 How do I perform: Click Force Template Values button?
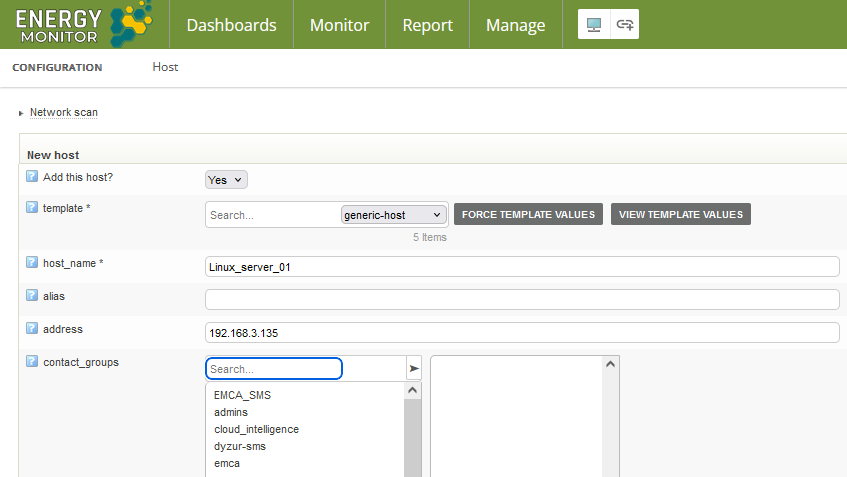[528, 215]
